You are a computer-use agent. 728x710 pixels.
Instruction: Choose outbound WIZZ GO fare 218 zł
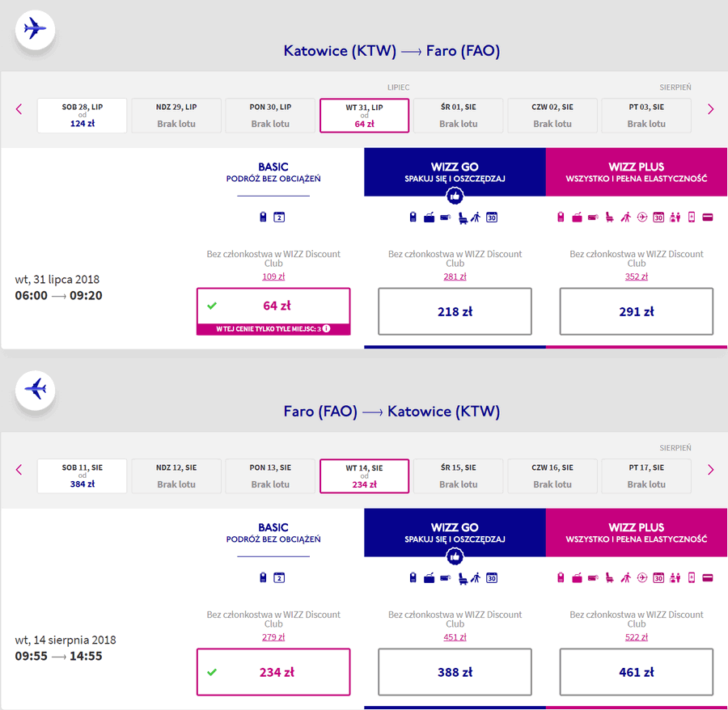coord(455,311)
